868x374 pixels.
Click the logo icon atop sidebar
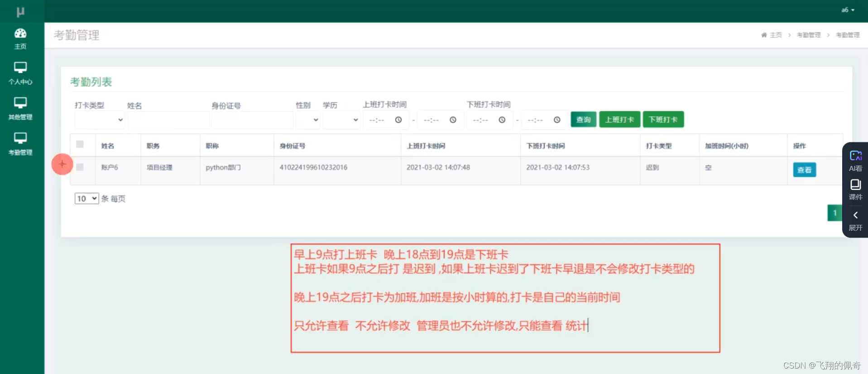point(20,12)
